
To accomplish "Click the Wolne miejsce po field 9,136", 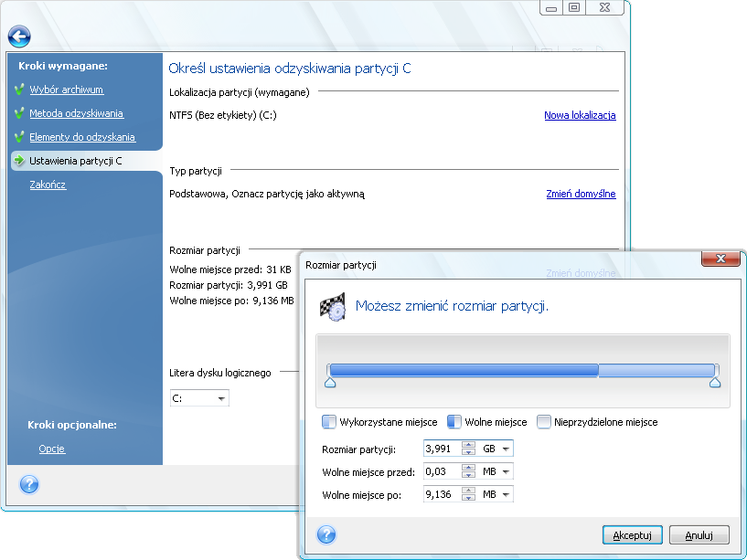I will tap(443, 494).
